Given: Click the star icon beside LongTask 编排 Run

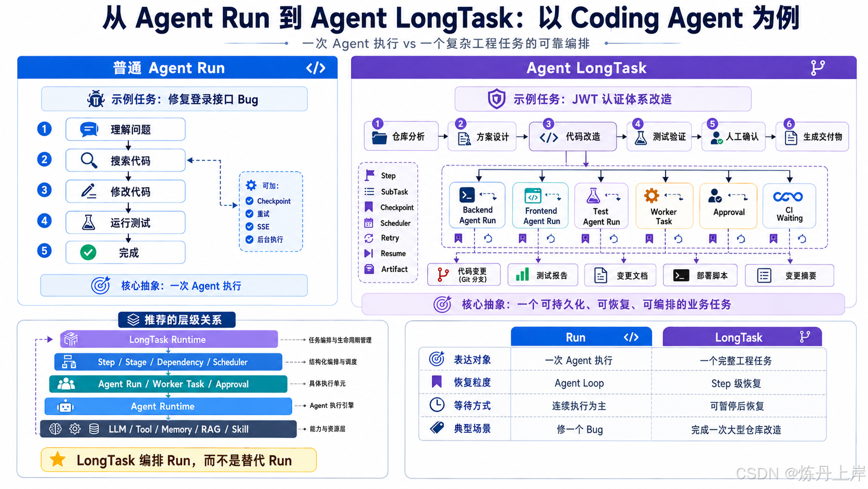Looking at the screenshot, I should pyautogui.click(x=58, y=459).
